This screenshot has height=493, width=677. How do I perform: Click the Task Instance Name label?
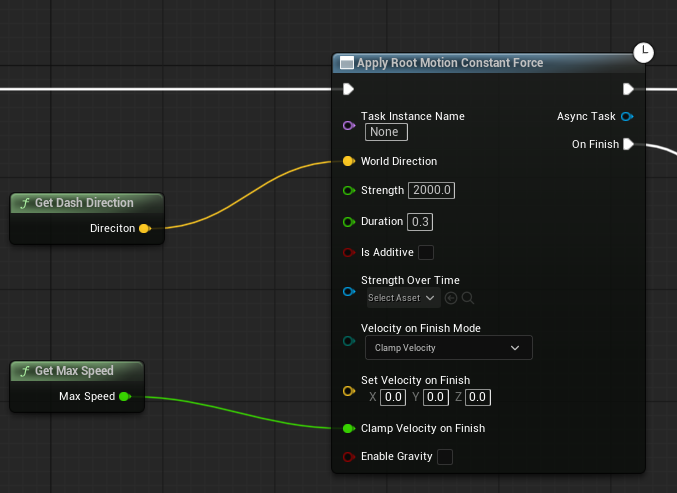tap(413, 117)
